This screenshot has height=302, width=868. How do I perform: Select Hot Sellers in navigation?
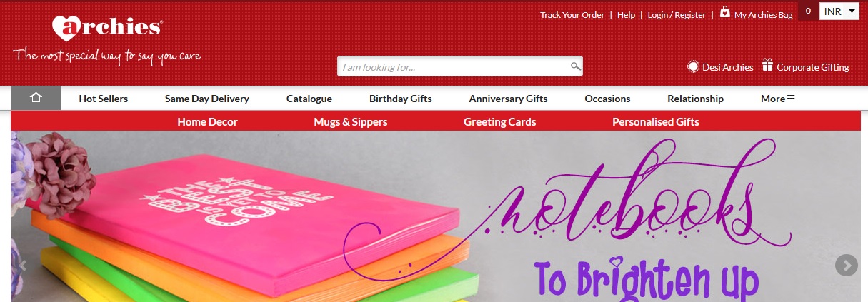[104, 99]
